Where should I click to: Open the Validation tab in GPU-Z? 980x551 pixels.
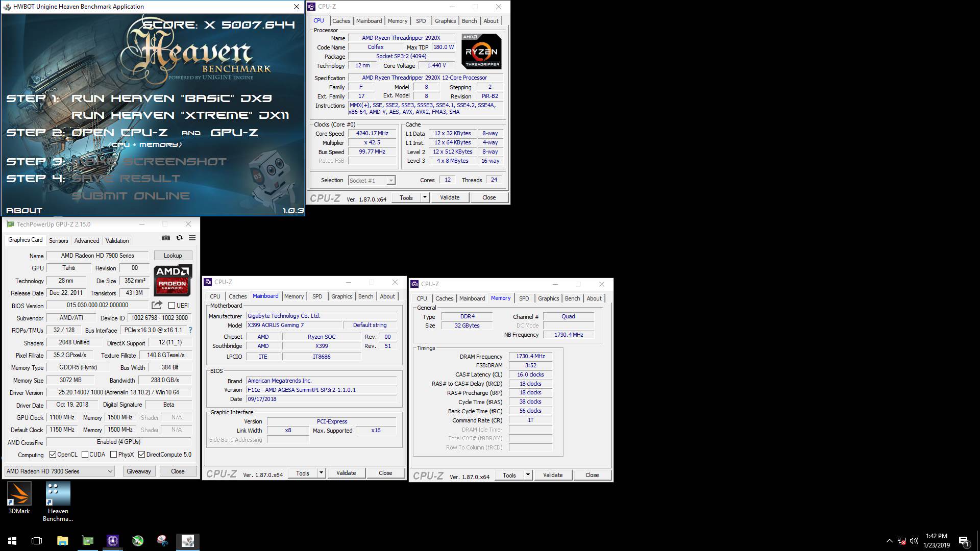[117, 241]
